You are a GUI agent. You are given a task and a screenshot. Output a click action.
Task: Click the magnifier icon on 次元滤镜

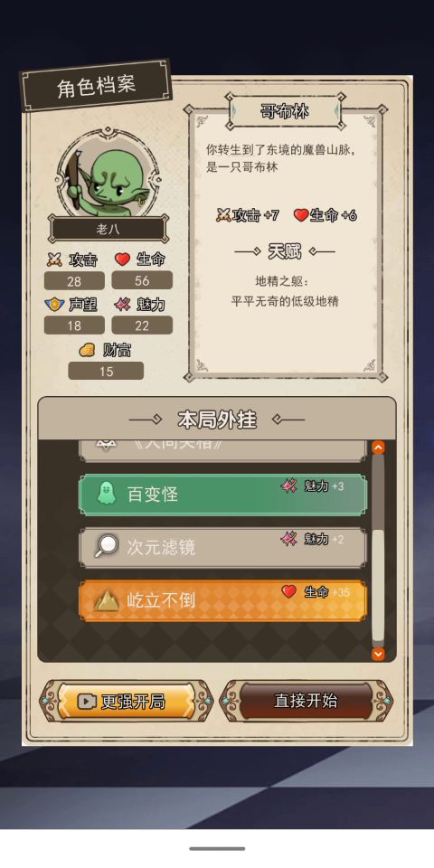(107, 546)
